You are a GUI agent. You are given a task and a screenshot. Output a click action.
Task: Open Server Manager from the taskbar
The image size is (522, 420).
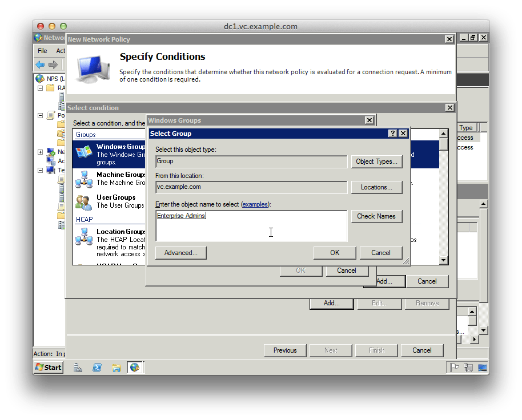click(x=78, y=367)
